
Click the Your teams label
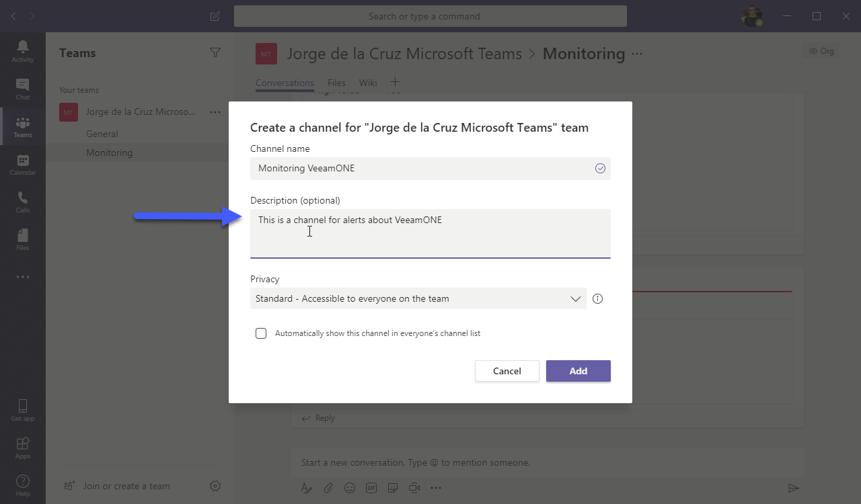tap(79, 90)
